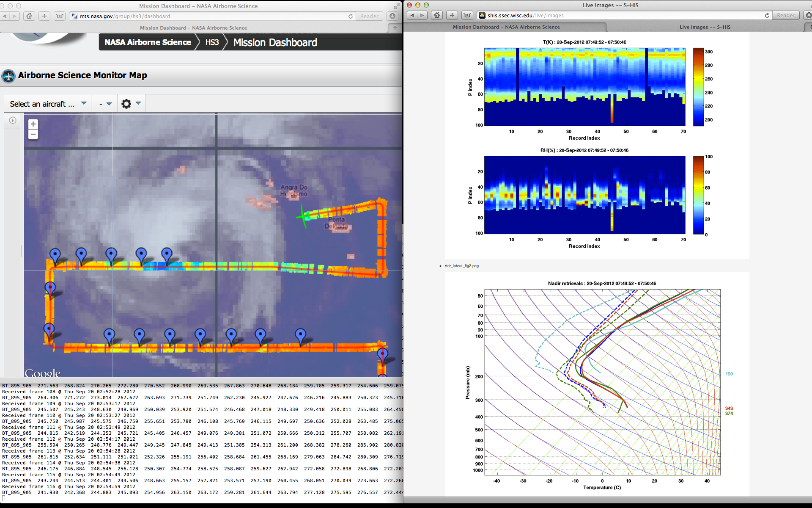
Task: Click the green aircraft marker on the map
Action: pos(303,216)
